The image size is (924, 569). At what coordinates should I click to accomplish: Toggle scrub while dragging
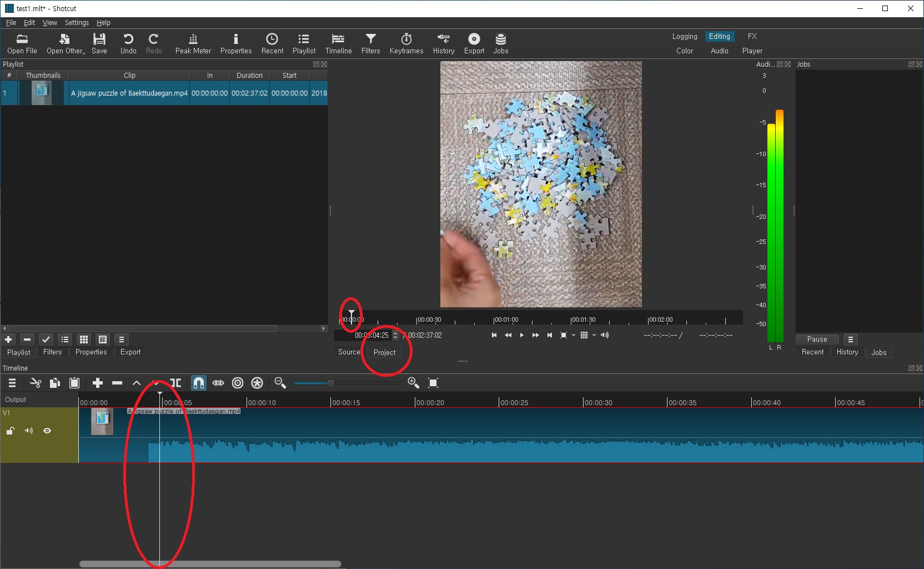[218, 383]
